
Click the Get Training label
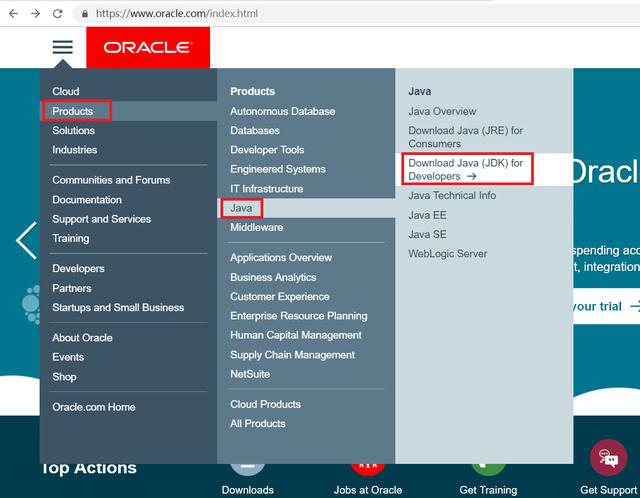[488, 490]
